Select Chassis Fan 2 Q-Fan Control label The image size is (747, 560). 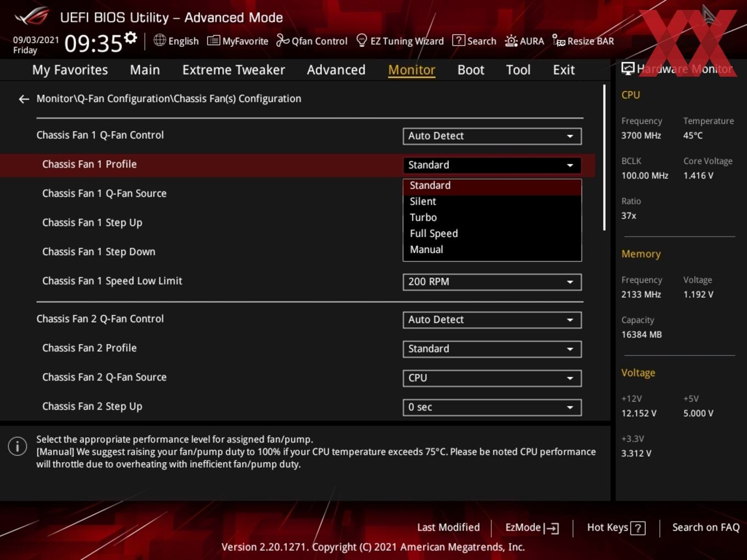(100, 318)
